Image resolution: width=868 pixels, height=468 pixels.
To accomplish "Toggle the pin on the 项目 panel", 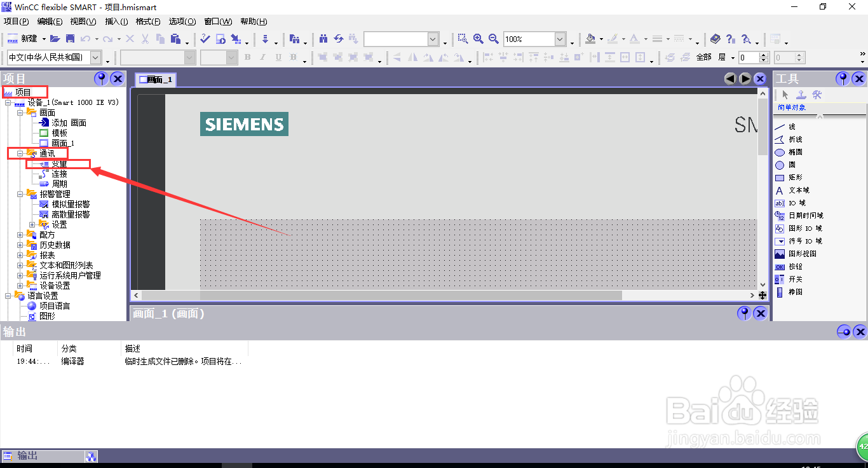I will [x=101, y=79].
